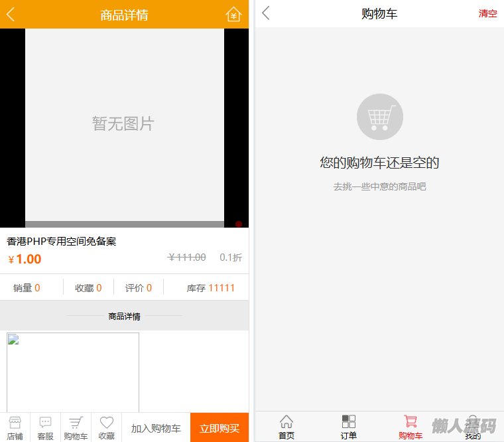Viewport: 504px width, 442px height.
Task: Contact 客服 customer service
Action: pyautogui.click(x=45, y=427)
